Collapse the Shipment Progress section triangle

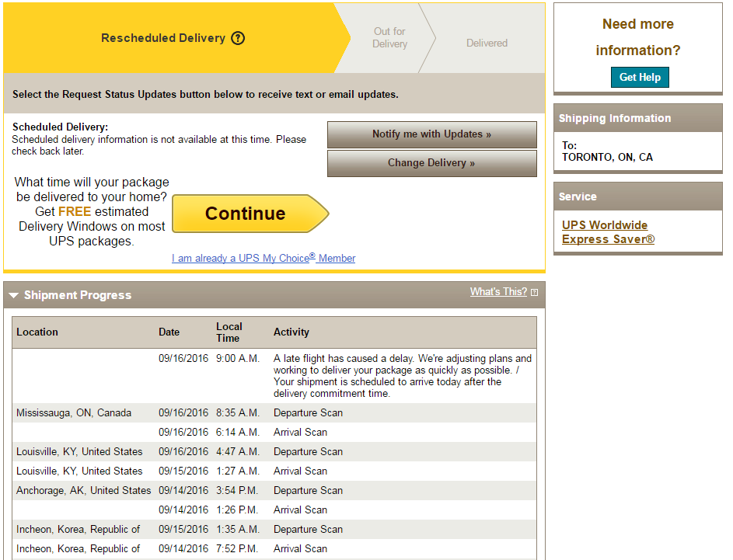[13, 295]
